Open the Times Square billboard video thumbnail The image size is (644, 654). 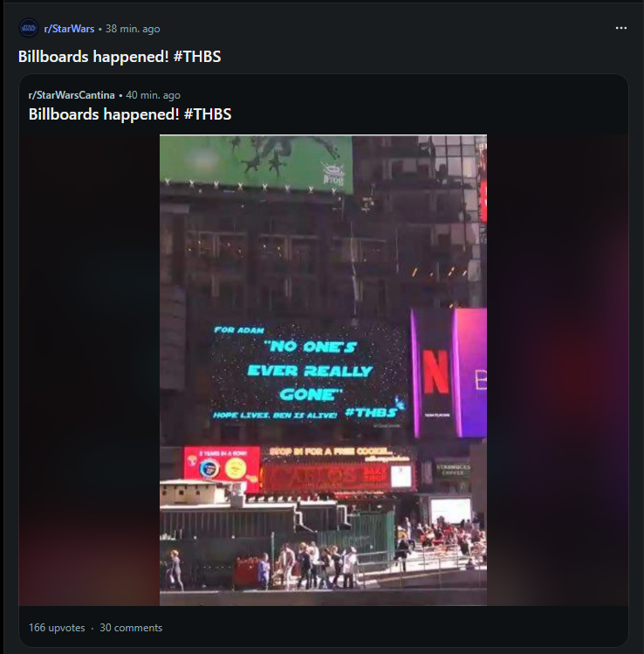[323, 370]
